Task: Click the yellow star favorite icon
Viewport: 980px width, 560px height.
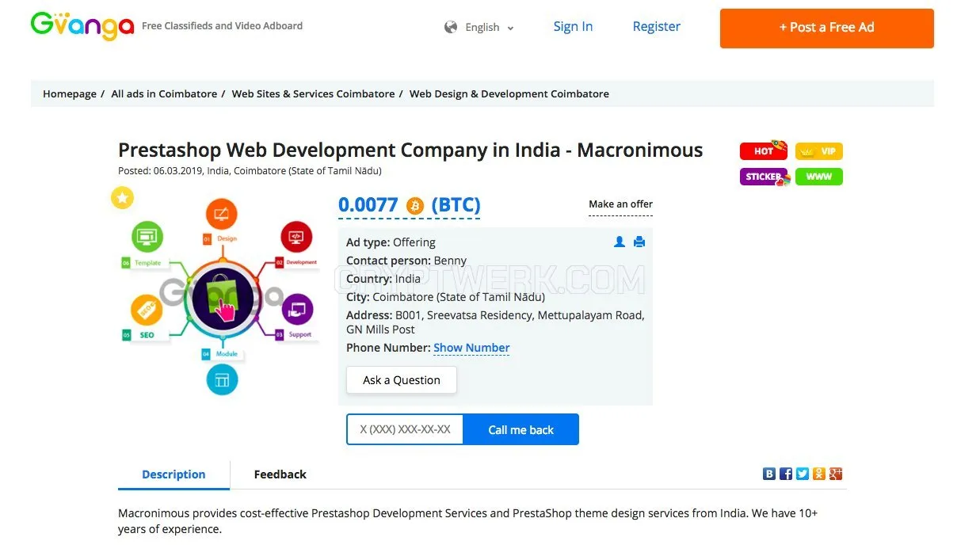Action: (x=122, y=198)
